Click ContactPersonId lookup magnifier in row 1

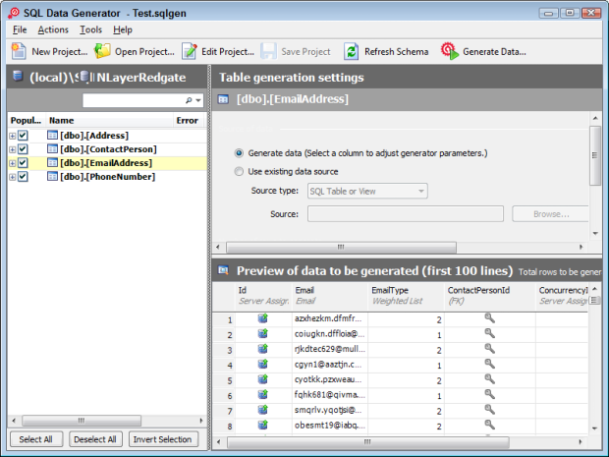pyautogui.click(x=489, y=318)
